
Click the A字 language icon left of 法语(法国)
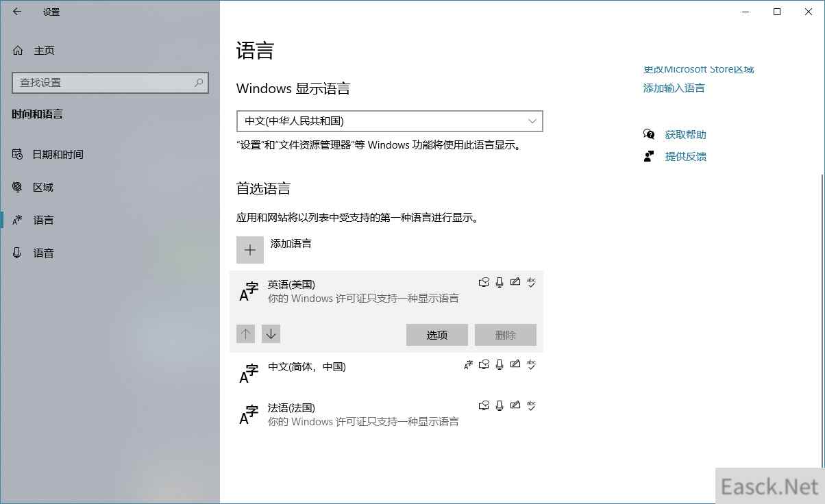(x=249, y=414)
